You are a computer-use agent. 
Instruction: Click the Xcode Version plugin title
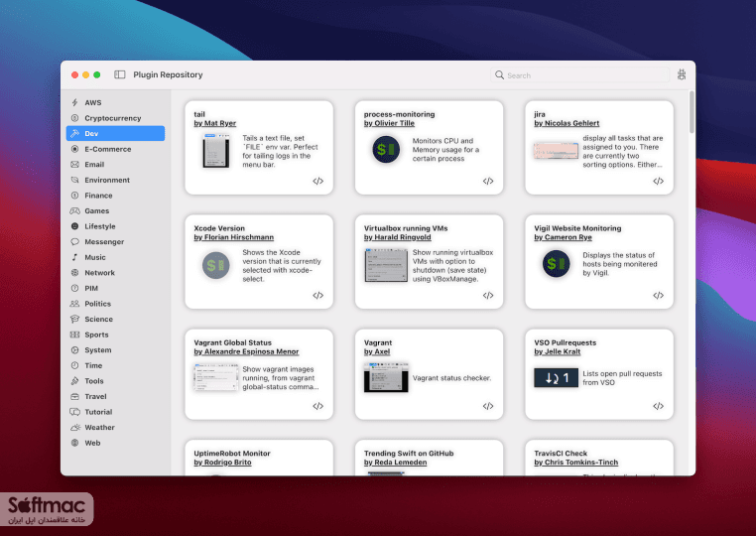[219, 228]
